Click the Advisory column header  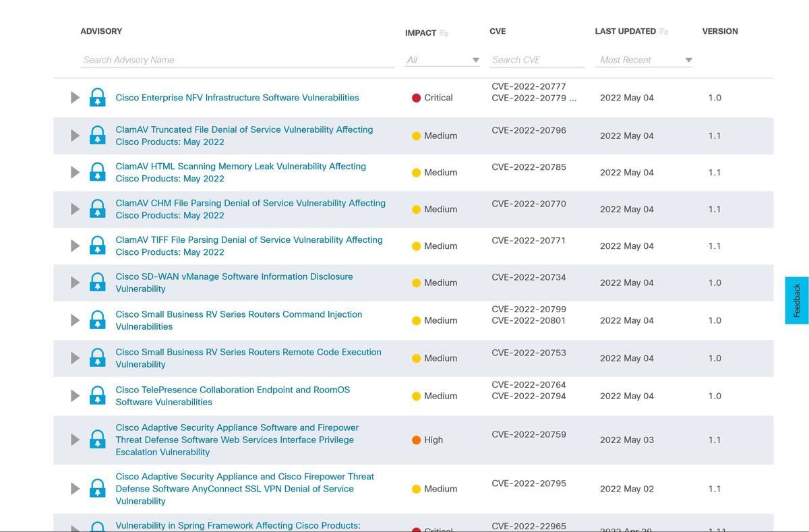coord(101,31)
